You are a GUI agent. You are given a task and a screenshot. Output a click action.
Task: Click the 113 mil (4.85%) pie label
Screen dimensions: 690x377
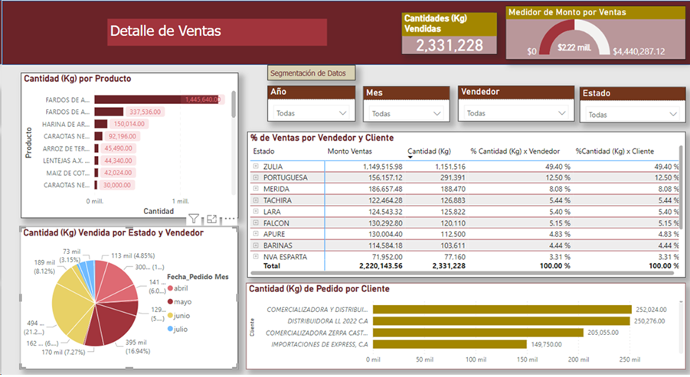click(133, 256)
